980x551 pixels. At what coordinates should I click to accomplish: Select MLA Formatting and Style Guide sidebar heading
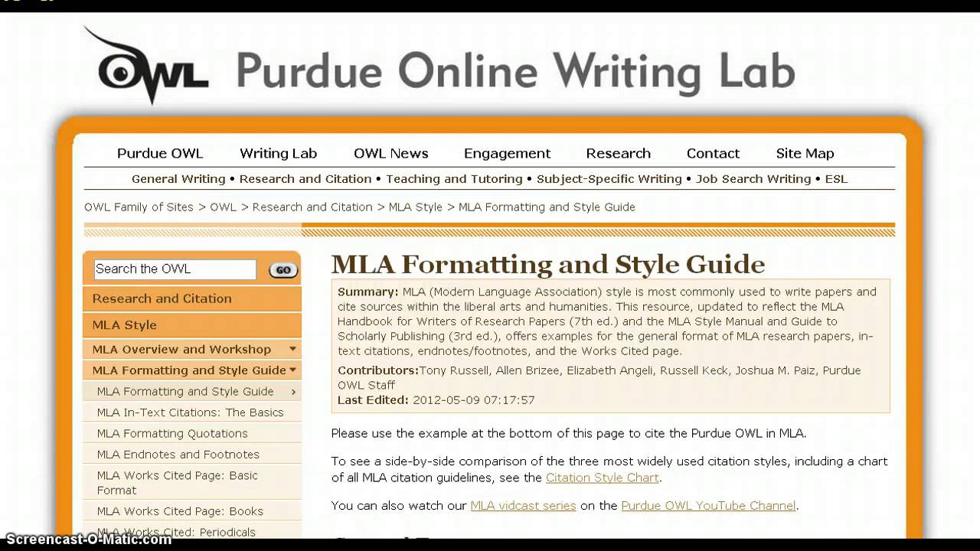[189, 370]
